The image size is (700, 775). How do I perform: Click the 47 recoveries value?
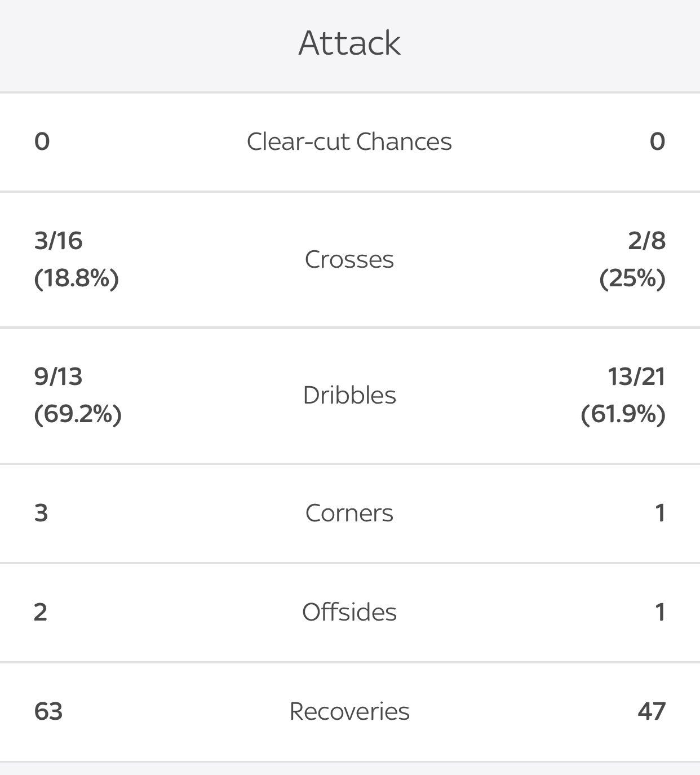click(x=652, y=711)
